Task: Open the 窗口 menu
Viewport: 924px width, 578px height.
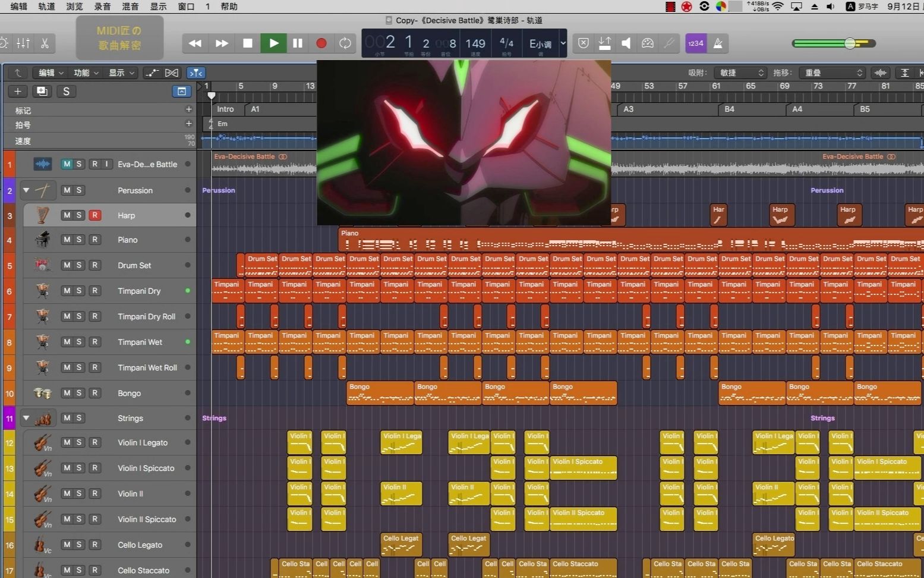Action: tap(187, 7)
